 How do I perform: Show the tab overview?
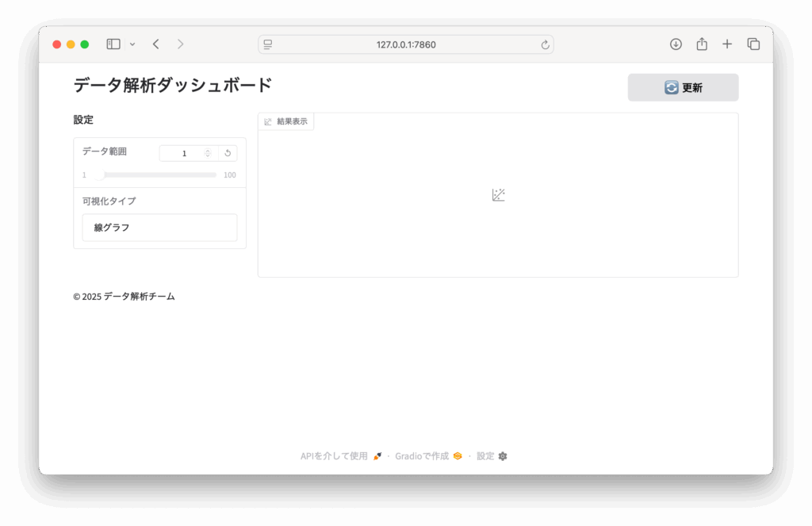pyautogui.click(x=753, y=44)
